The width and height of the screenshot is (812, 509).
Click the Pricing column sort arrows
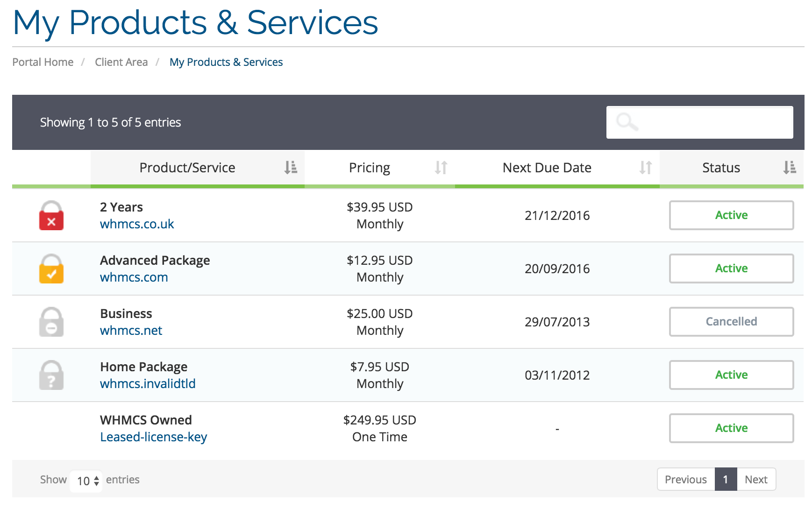pos(441,167)
